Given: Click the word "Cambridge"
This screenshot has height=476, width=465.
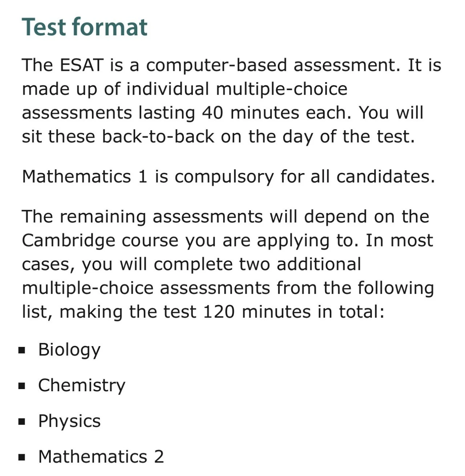Looking at the screenshot, I should pyautogui.click(x=68, y=241).
